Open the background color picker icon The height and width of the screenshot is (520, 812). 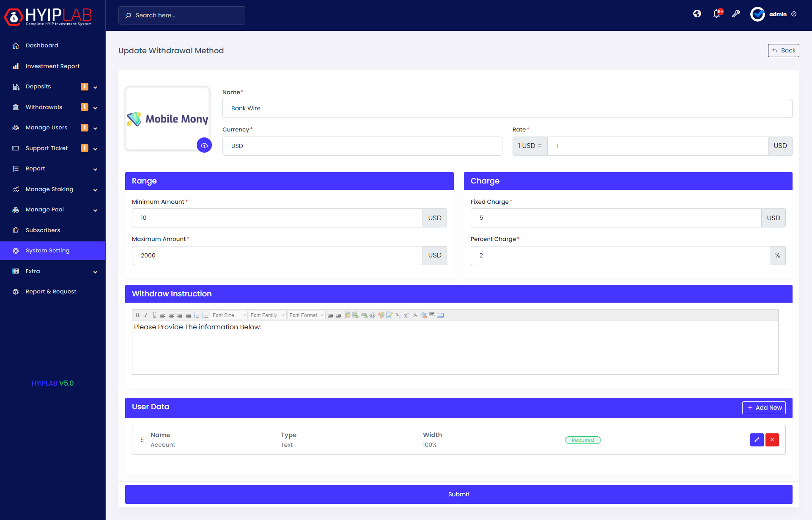390,315
